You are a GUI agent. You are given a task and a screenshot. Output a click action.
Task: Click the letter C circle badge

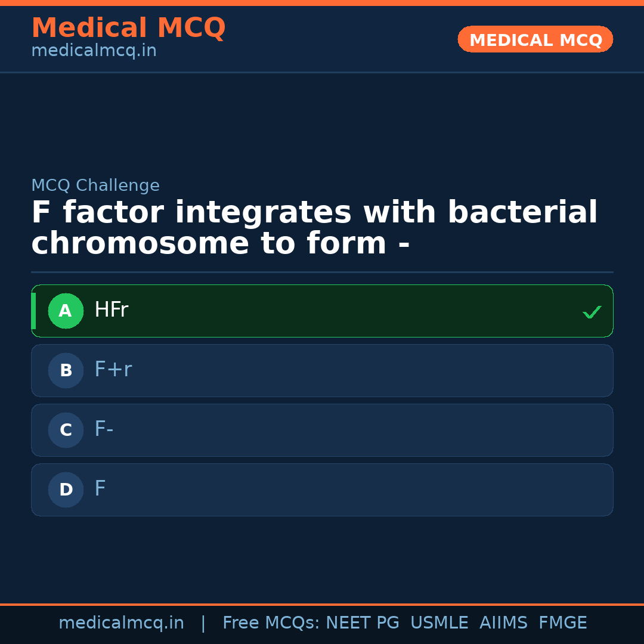point(66,430)
